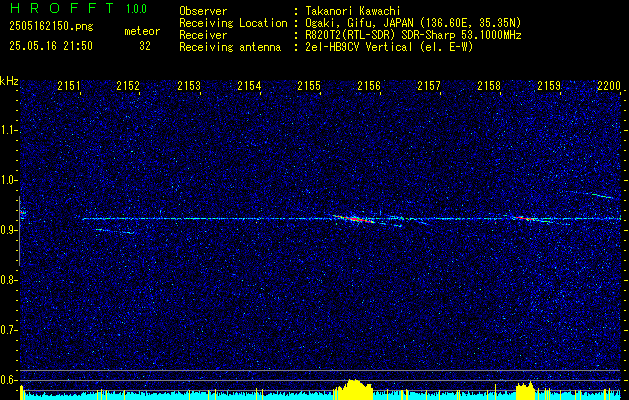
Task: Click the 0.8 kHz frequency label
Action: (x=8, y=280)
